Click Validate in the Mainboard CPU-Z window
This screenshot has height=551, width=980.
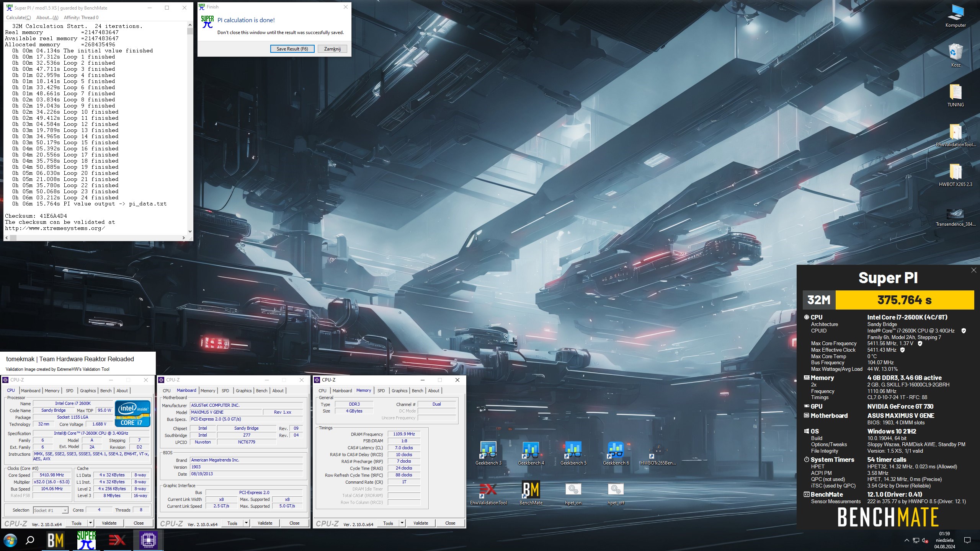click(265, 523)
